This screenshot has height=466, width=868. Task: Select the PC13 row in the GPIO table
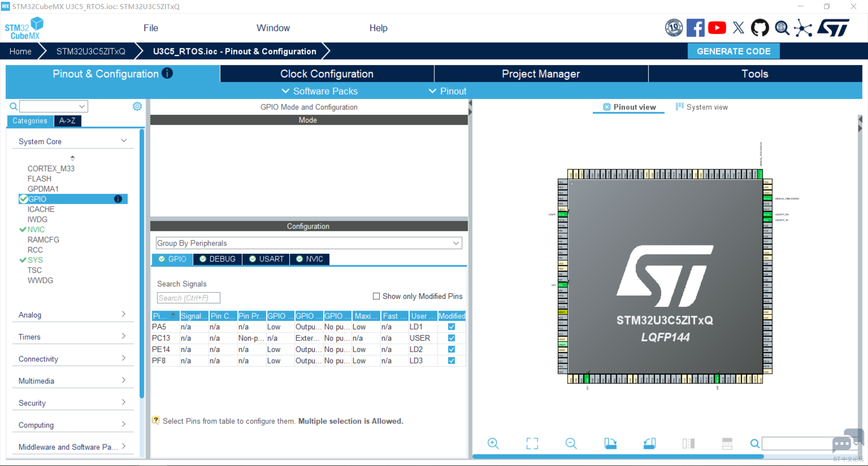tap(309, 338)
